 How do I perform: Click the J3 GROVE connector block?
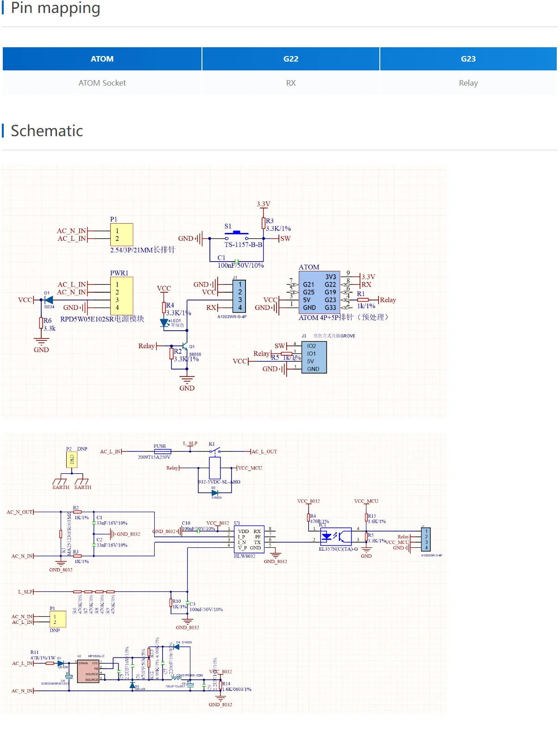pyautogui.click(x=314, y=358)
